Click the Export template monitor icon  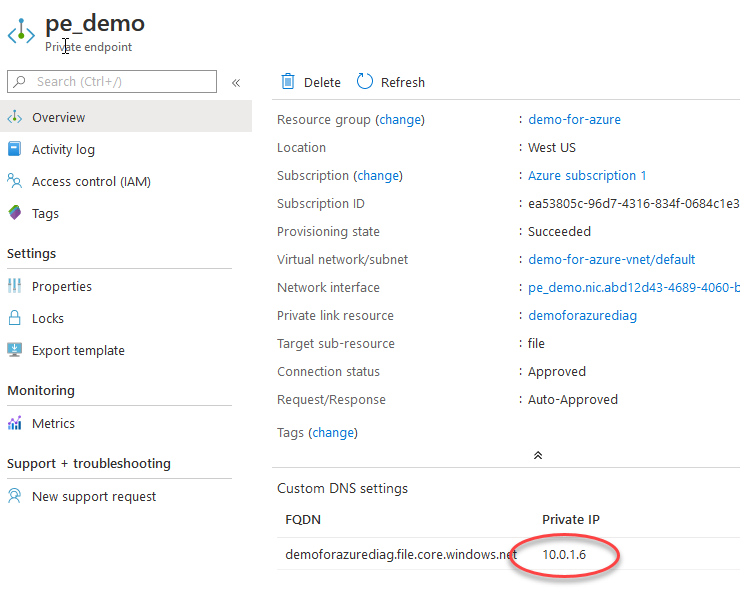(15, 350)
